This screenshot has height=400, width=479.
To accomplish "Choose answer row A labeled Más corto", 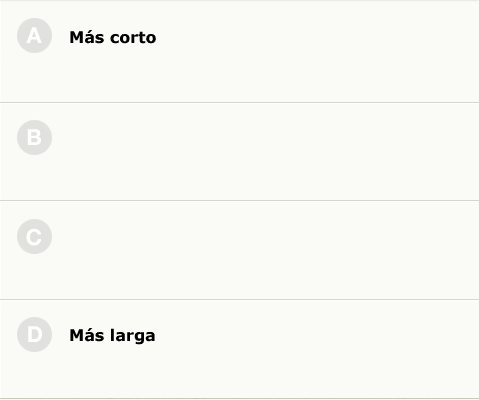I will coord(239,52).
